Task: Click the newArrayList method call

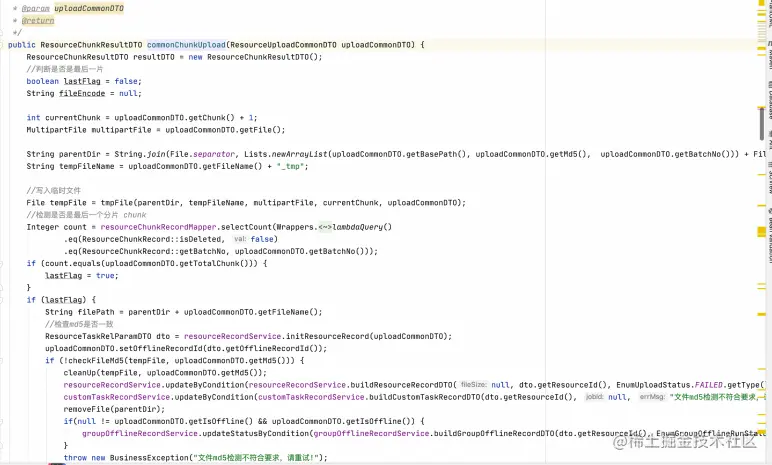Action: (299, 154)
